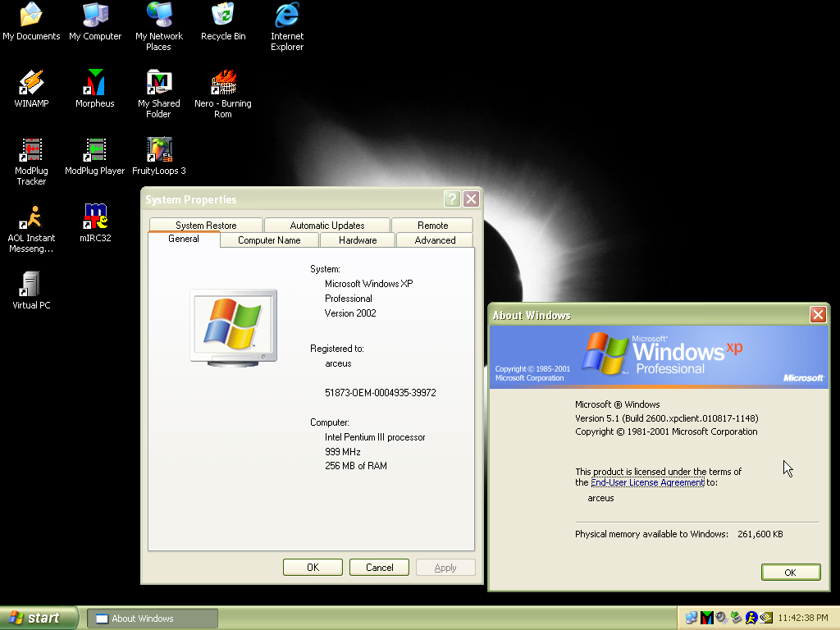Viewport: 840px width, 630px height.
Task: Select the mIRC32 shortcut icon
Action: (x=95, y=223)
